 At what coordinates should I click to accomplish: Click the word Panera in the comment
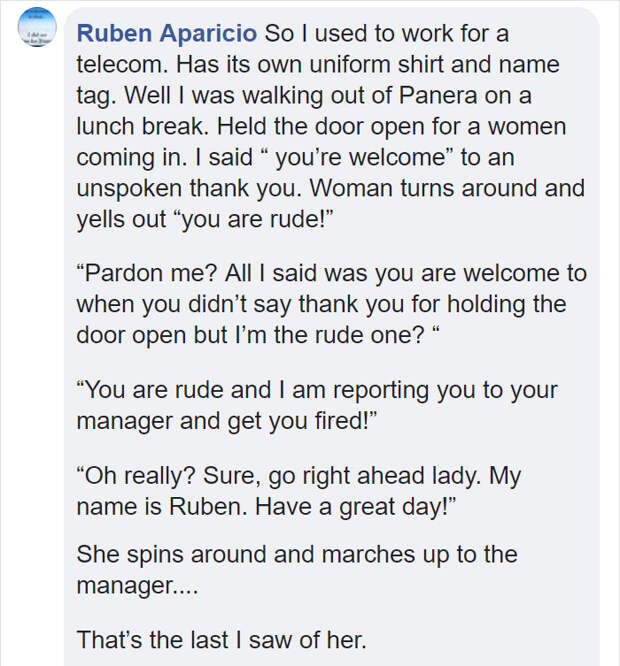coord(438,95)
